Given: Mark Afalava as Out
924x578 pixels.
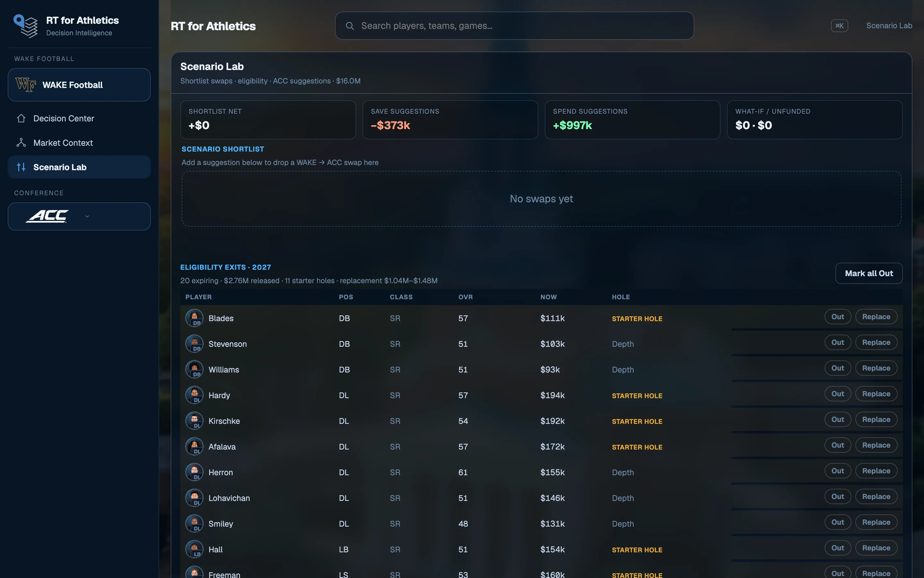Looking at the screenshot, I should [838, 445].
